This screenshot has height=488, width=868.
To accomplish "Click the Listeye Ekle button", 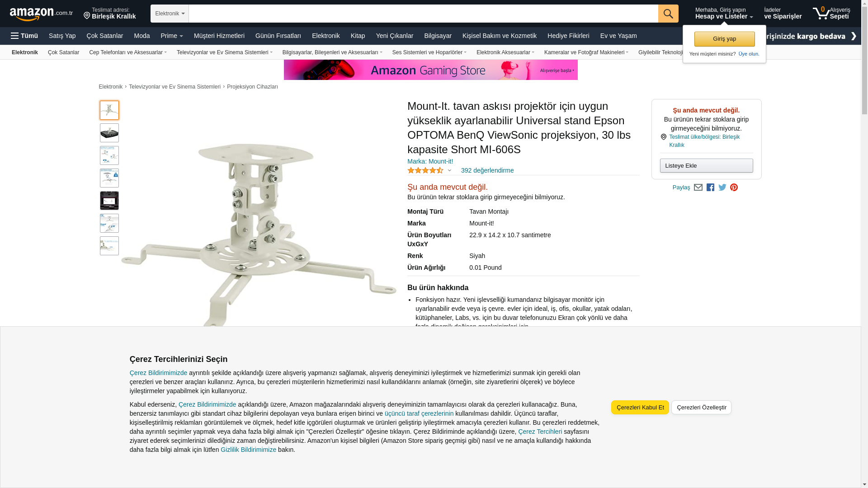I will pyautogui.click(x=706, y=166).
